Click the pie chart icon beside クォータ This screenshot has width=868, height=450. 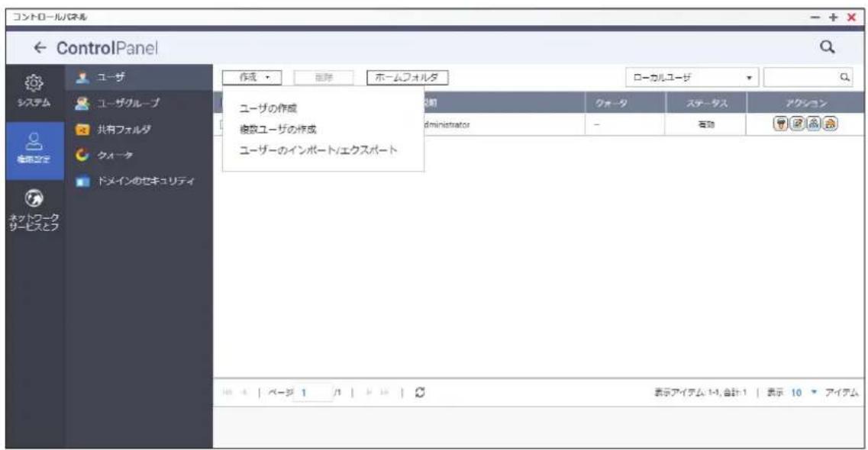tap(82, 156)
